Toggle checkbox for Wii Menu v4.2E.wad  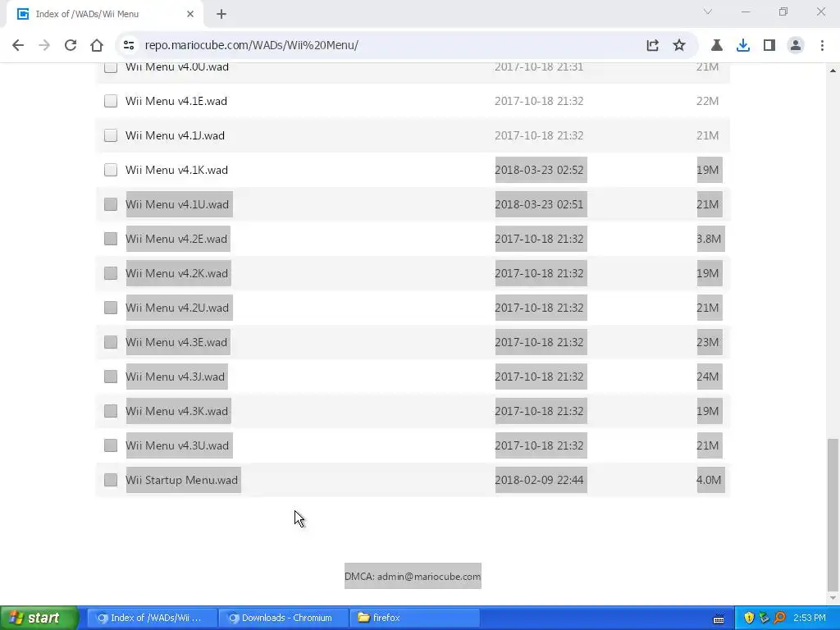(x=111, y=239)
